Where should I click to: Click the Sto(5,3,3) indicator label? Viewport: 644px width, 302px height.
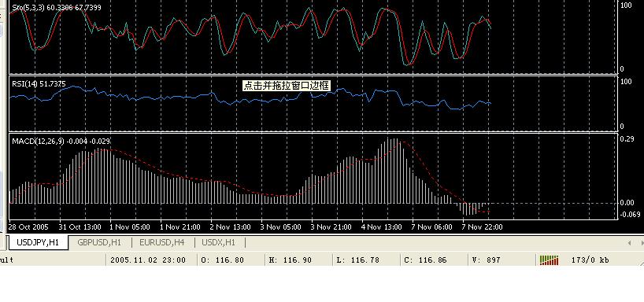(x=57, y=7)
